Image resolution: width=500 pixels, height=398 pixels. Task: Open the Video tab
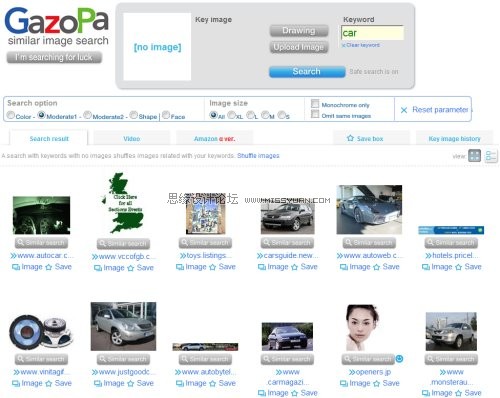[x=132, y=138]
